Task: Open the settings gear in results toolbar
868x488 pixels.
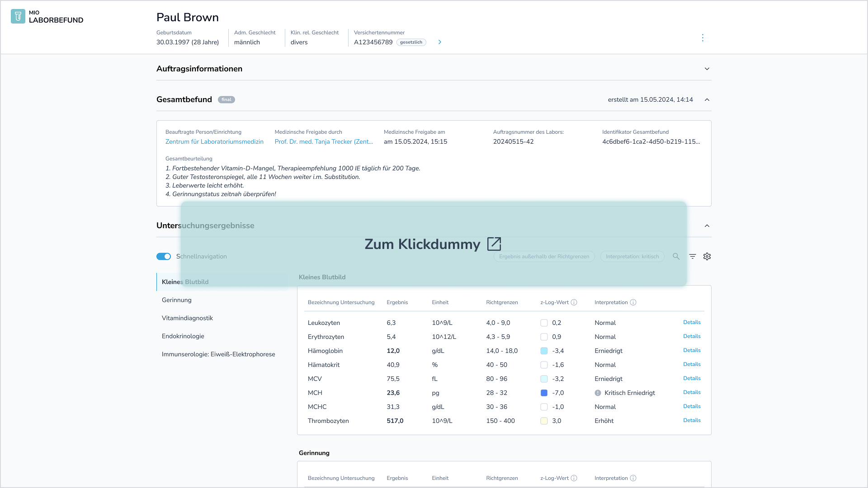Action: (x=707, y=256)
